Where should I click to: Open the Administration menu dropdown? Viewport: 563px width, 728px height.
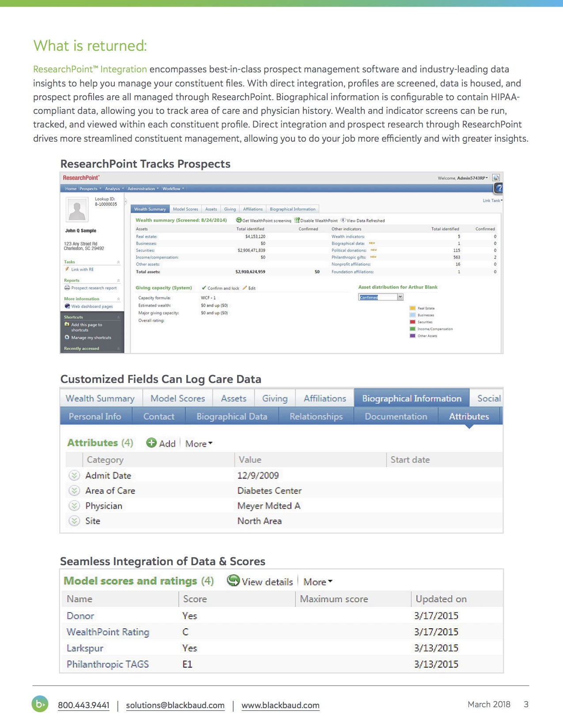click(143, 189)
